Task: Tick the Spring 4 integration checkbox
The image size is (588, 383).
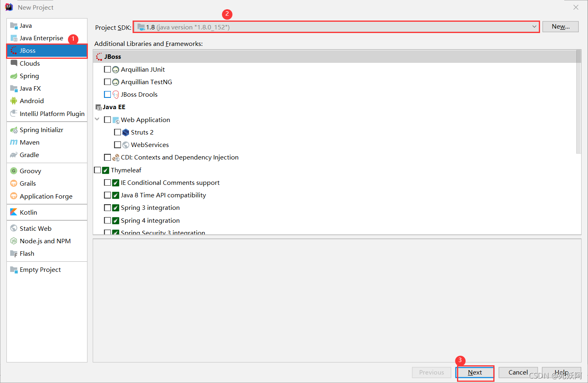Action: 107,220
